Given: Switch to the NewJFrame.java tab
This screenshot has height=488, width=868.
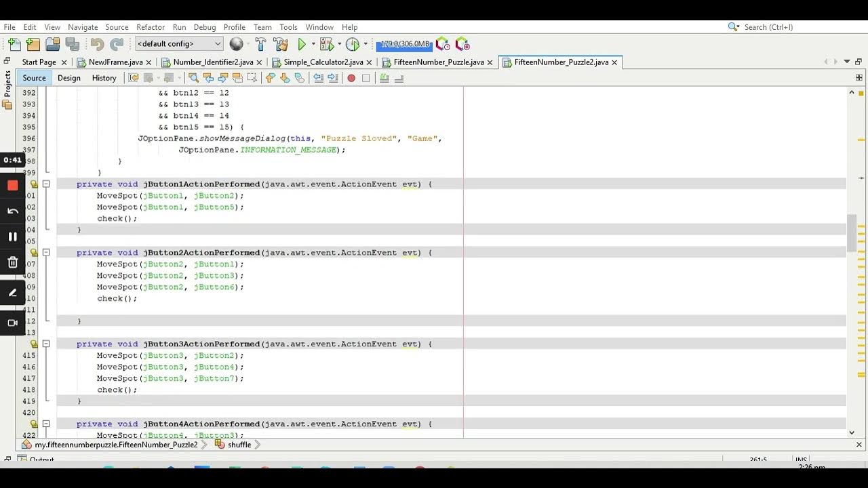Looking at the screenshot, I should tap(115, 62).
